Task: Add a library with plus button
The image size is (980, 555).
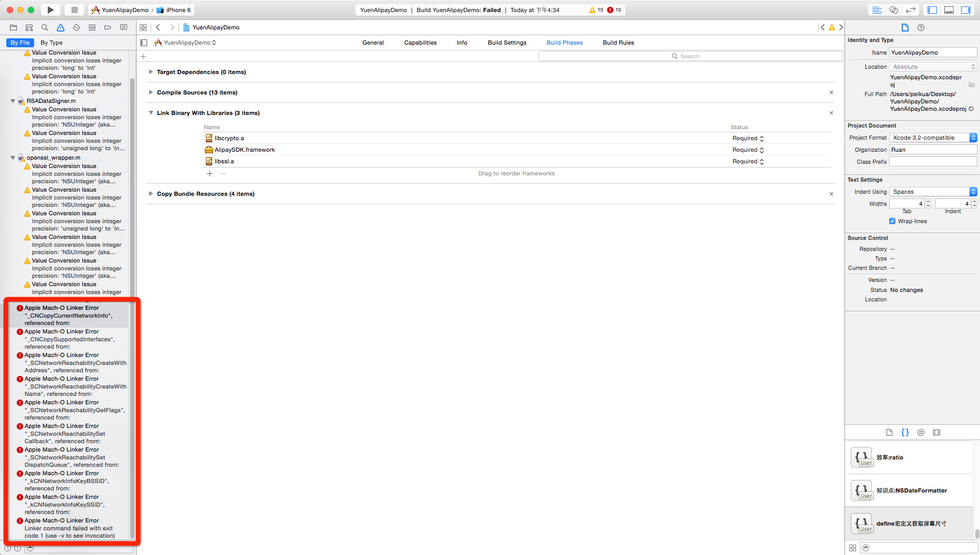Action: (210, 173)
